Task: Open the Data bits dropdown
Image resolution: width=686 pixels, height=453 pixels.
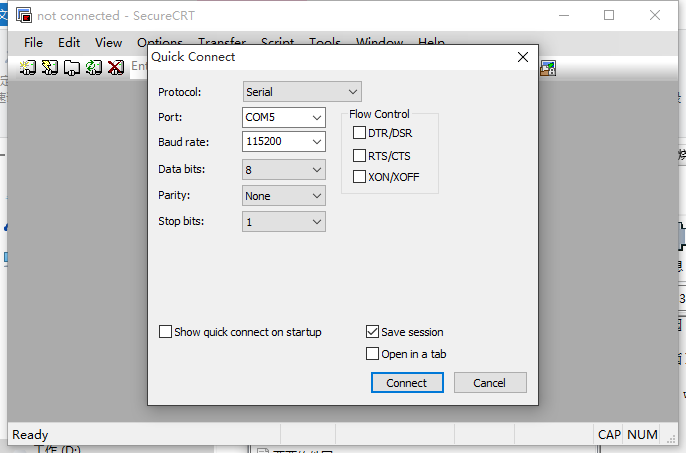Action: tap(284, 169)
